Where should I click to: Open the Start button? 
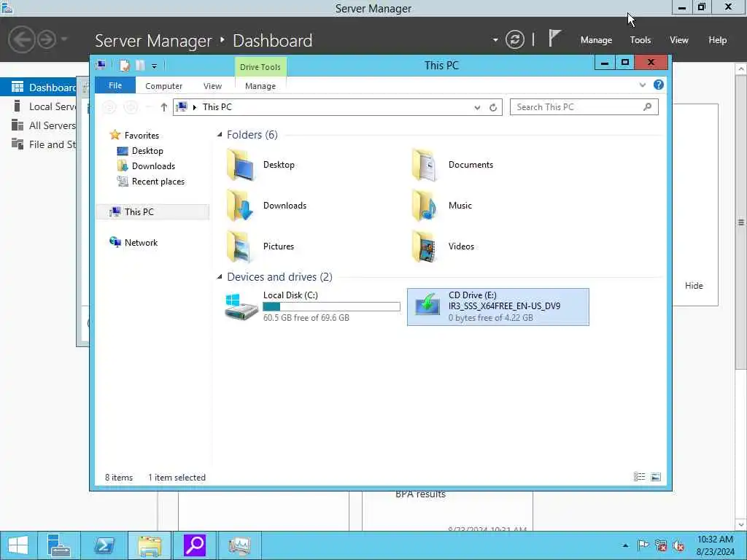pyautogui.click(x=18, y=545)
